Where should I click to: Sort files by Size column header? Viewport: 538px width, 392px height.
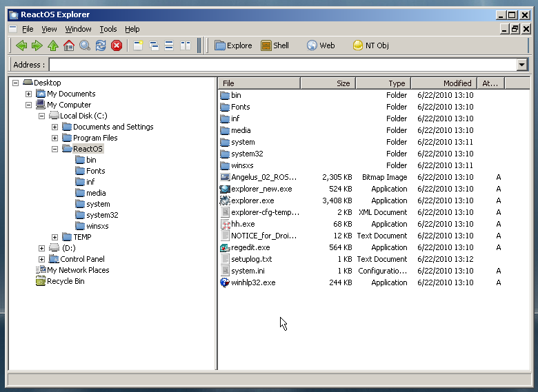pyautogui.click(x=328, y=83)
